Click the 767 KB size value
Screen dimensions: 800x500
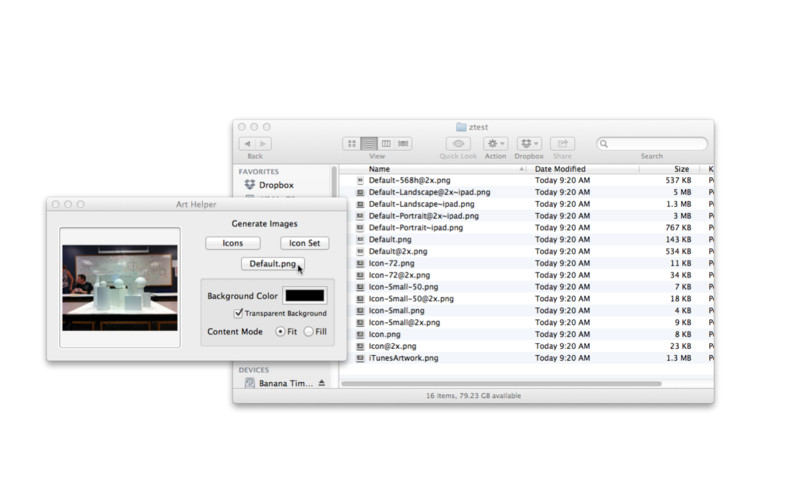tap(678, 228)
